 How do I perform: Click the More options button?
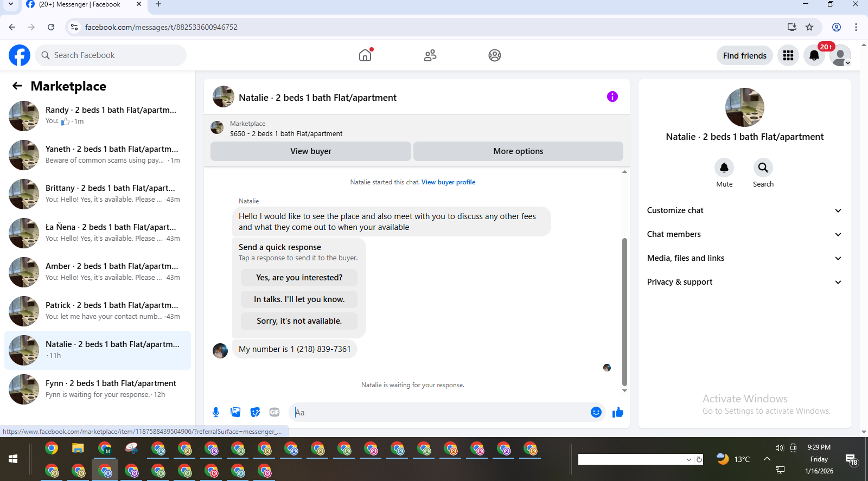(x=518, y=151)
